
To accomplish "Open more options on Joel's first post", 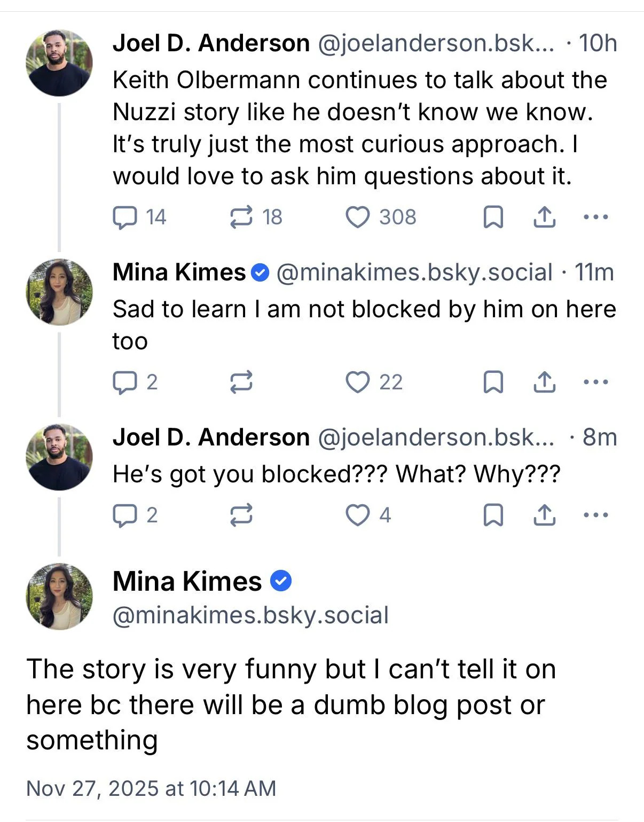I will coord(595,217).
